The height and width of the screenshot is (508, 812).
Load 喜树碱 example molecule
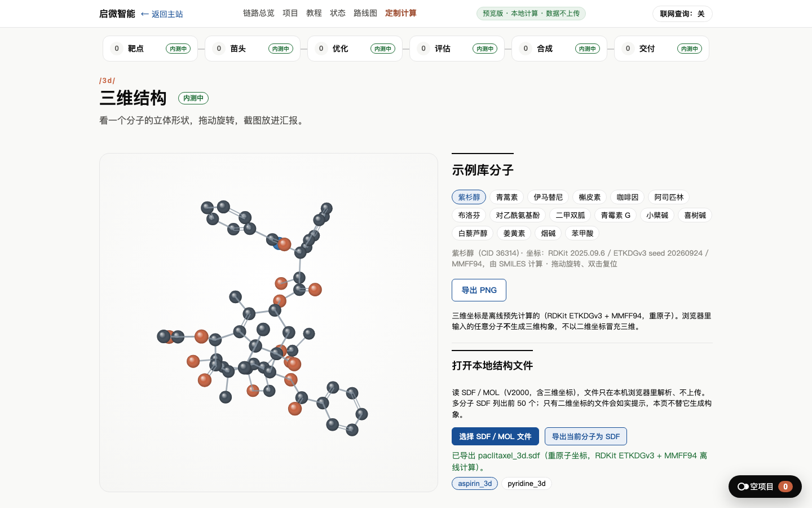pyautogui.click(x=695, y=215)
